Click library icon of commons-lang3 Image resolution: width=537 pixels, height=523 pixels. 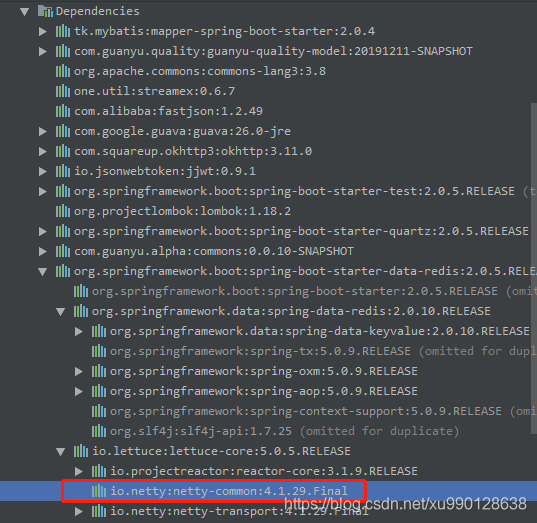(x=63, y=71)
